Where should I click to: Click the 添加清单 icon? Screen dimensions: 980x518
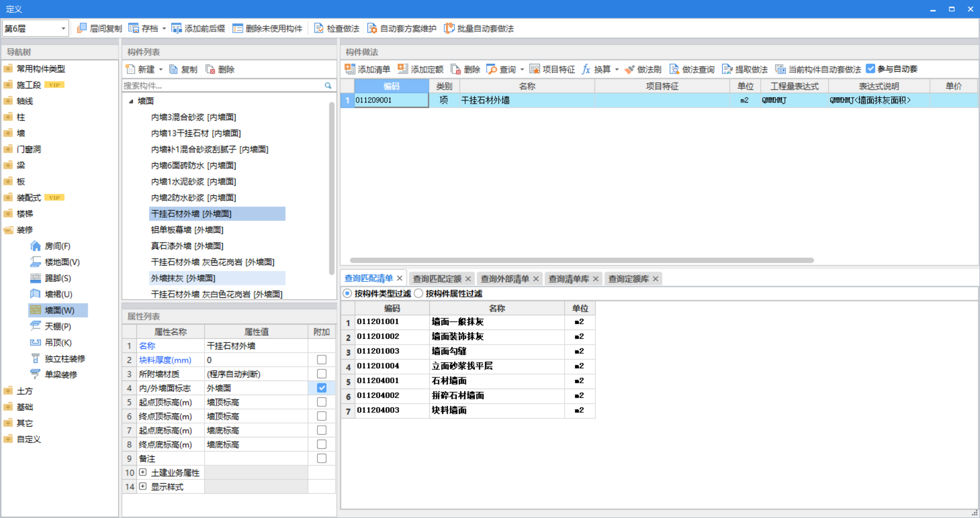pyautogui.click(x=350, y=69)
